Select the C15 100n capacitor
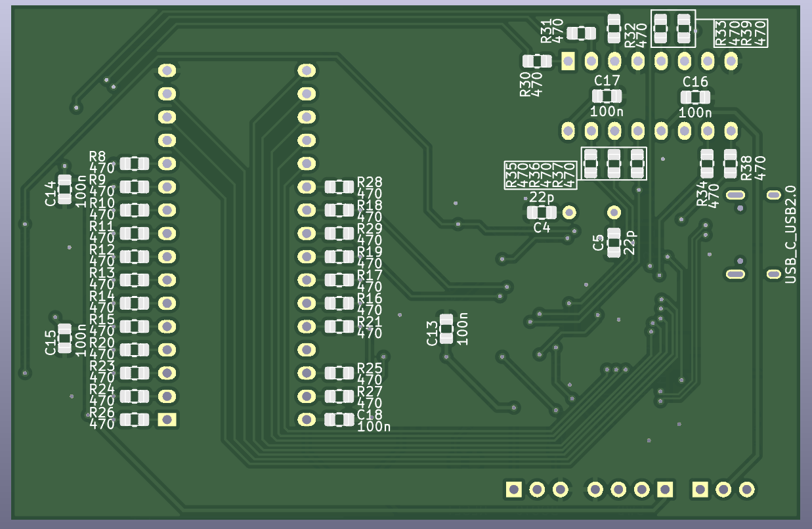 [x=64, y=338]
